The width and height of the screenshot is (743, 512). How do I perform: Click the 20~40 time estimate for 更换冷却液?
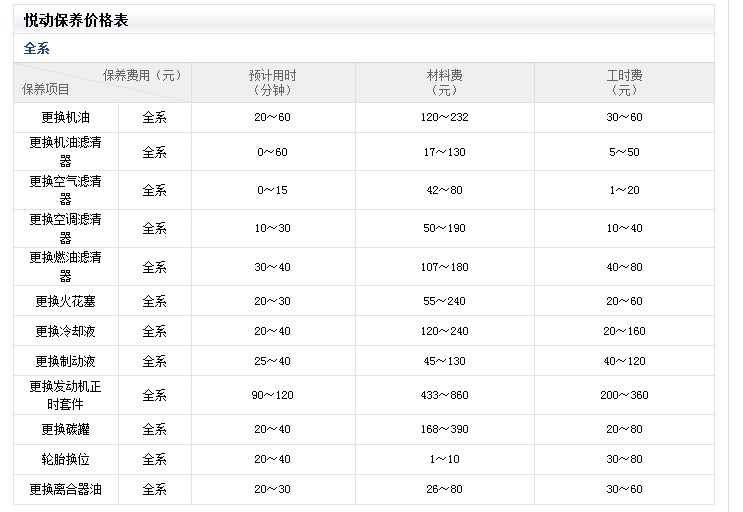[272, 331]
